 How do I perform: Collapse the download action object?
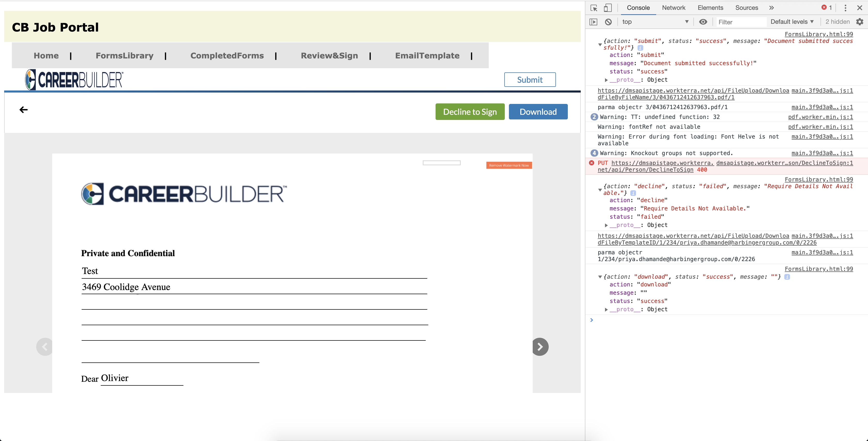tap(600, 277)
